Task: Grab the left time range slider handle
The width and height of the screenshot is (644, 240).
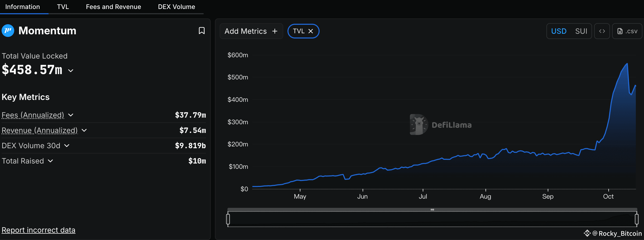Action: tap(228, 219)
